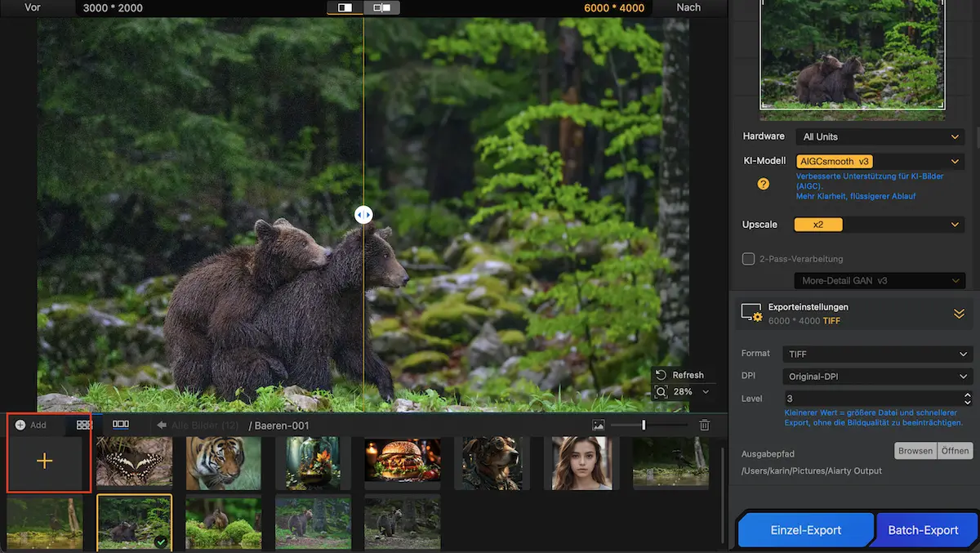Click the Browsen output path button
This screenshot has width=980, height=553.
(x=915, y=451)
